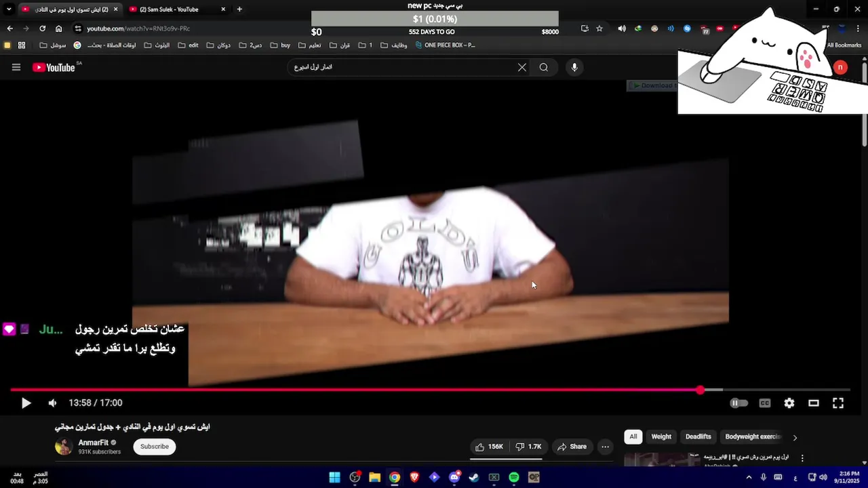
Task: Open the account avatar menu
Action: click(x=840, y=67)
